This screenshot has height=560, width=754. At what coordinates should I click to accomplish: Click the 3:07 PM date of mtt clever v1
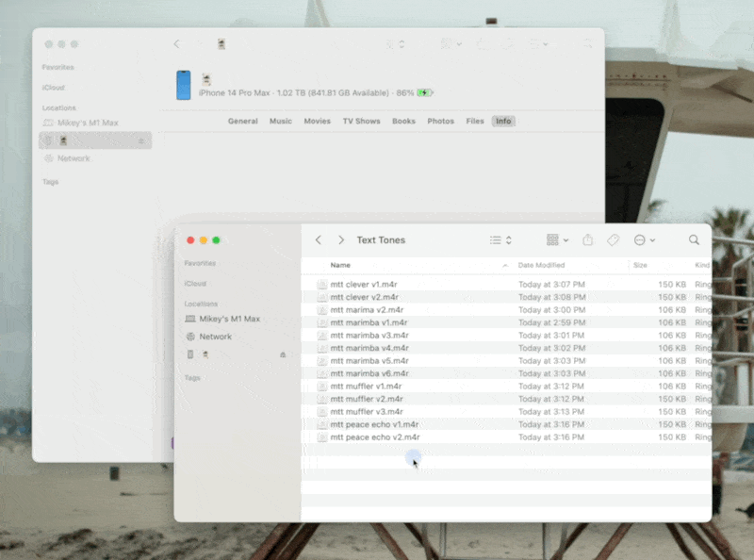coord(551,285)
